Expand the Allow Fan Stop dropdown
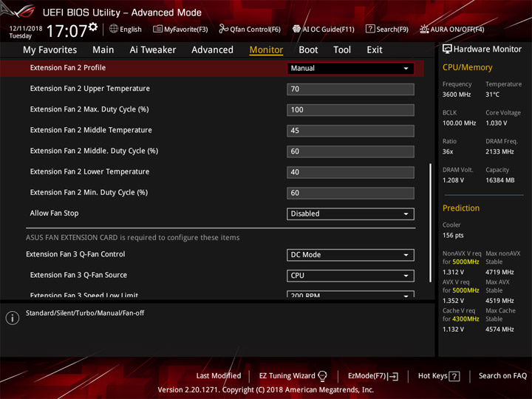532x399 pixels. pos(350,214)
